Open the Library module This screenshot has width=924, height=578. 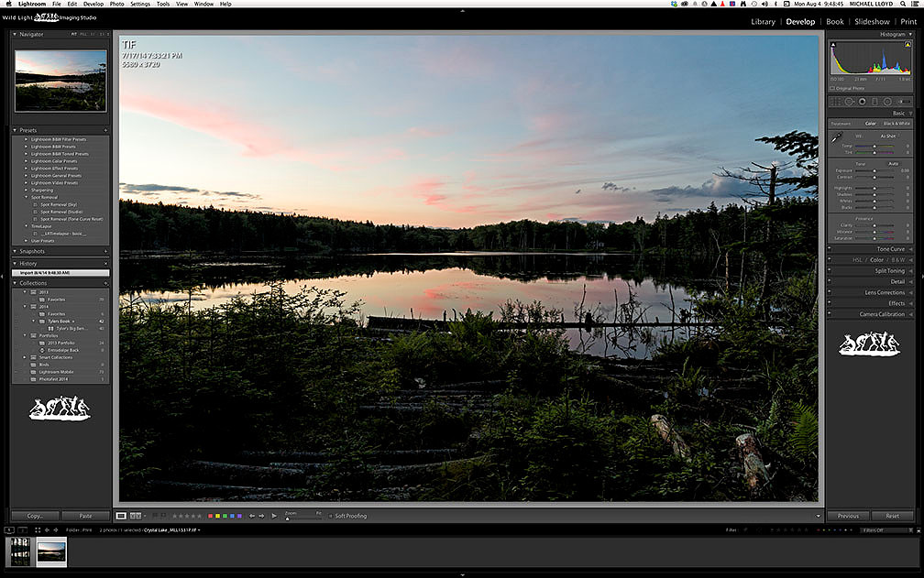click(763, 22)
